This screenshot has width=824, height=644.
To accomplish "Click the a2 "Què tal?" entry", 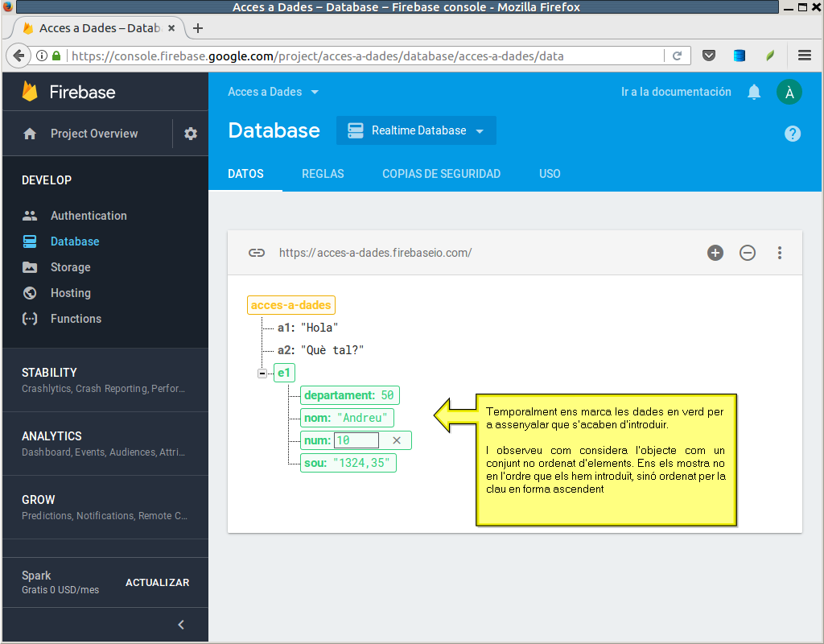I will (x=320, y=350).
